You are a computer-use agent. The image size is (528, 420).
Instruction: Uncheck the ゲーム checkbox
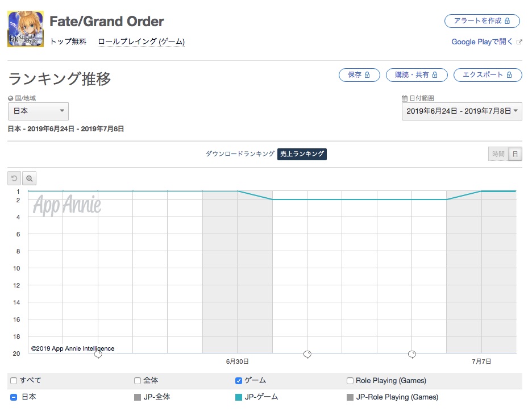239,381
